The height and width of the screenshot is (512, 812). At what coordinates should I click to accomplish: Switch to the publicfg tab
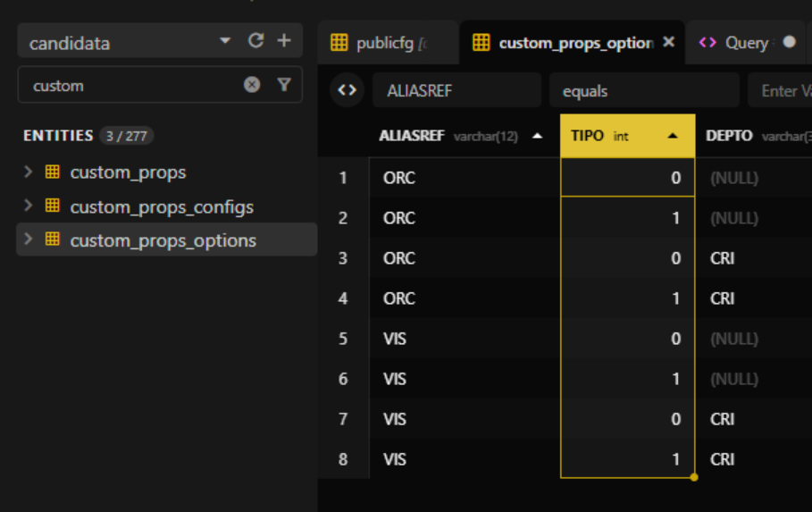[386, 43]
